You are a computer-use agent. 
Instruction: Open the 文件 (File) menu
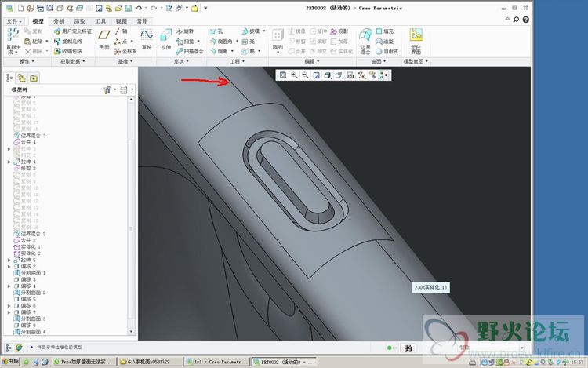[x=15, y=21]
